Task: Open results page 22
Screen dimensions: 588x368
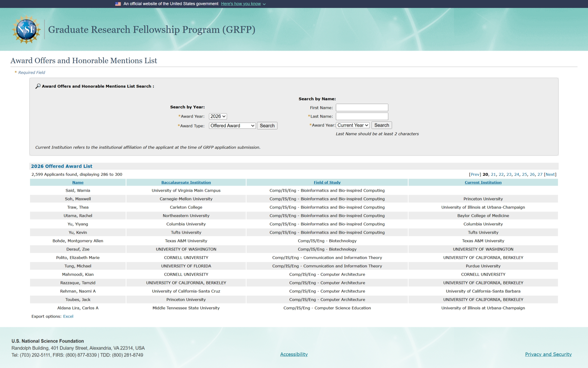Action: (x=501, y=174)
